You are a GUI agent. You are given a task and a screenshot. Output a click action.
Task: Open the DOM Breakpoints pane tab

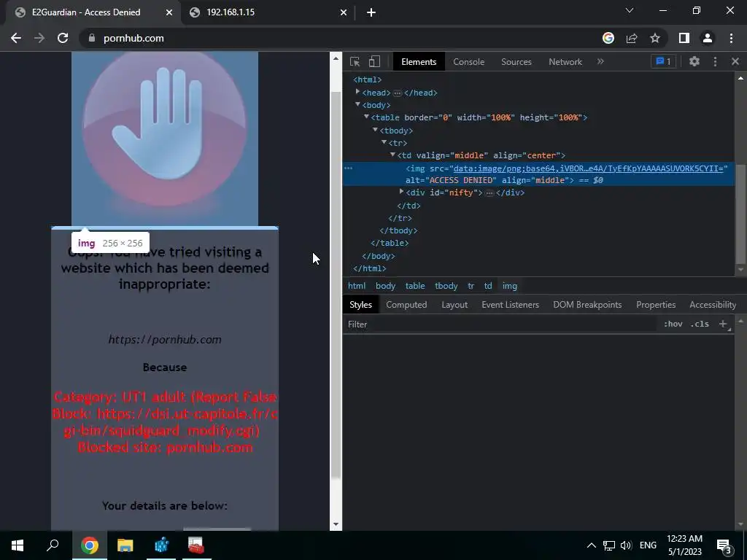[x=587, y=305]
